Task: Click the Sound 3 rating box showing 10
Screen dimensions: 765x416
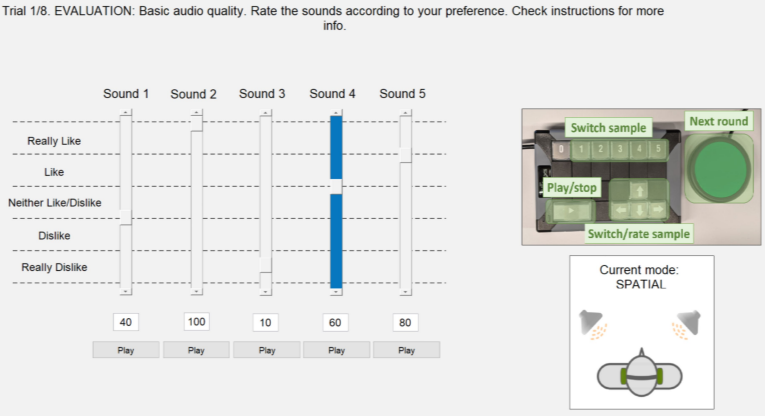Action: (265, 322)
